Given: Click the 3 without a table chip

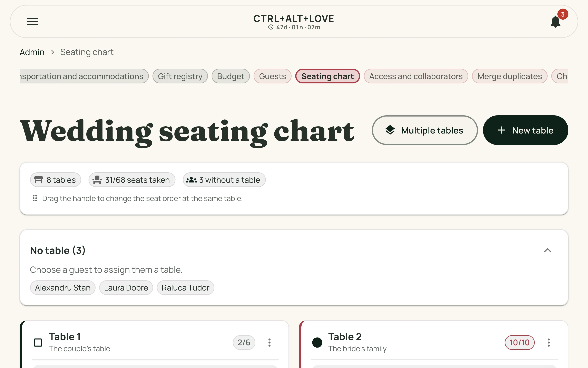Looking at the screenshot, I should click(x=224, y=180).
